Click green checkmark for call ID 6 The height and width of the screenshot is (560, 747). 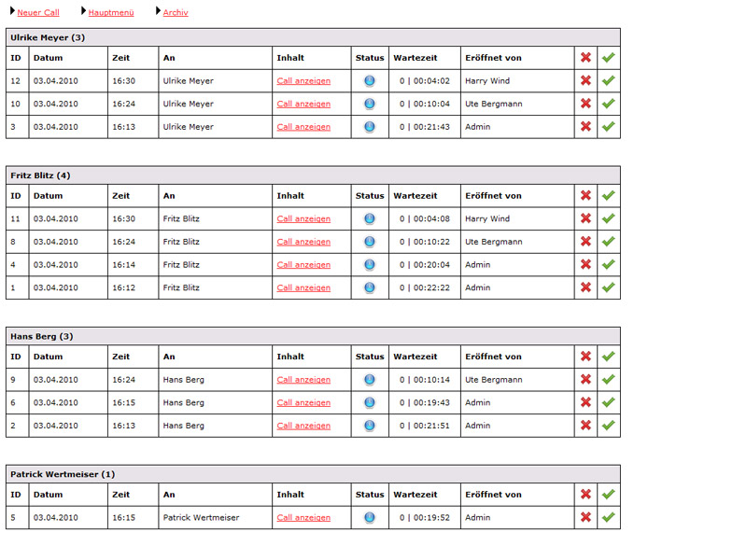click(x=609, y=402)
